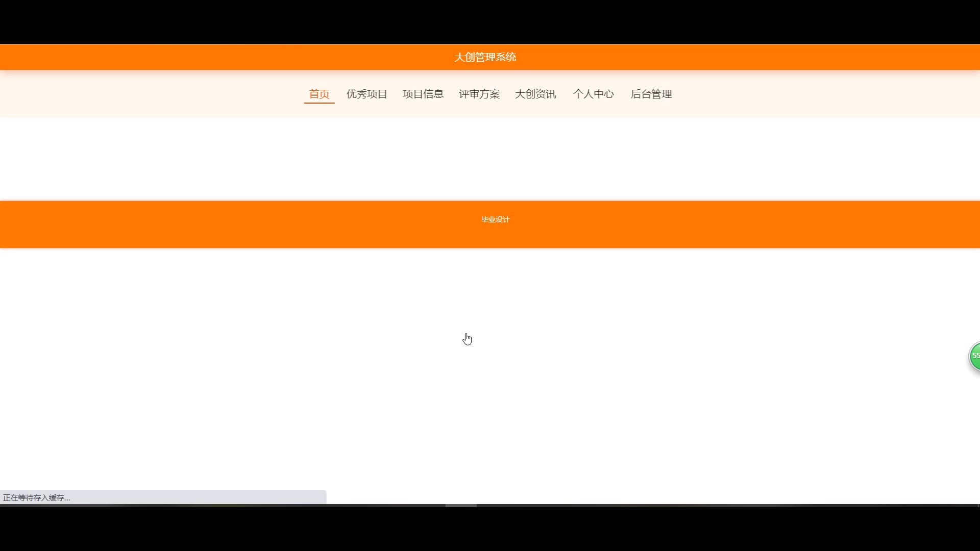The image size is (980, 551).
Task: Navigate to the 大创资讯 page
Action: 535,94
